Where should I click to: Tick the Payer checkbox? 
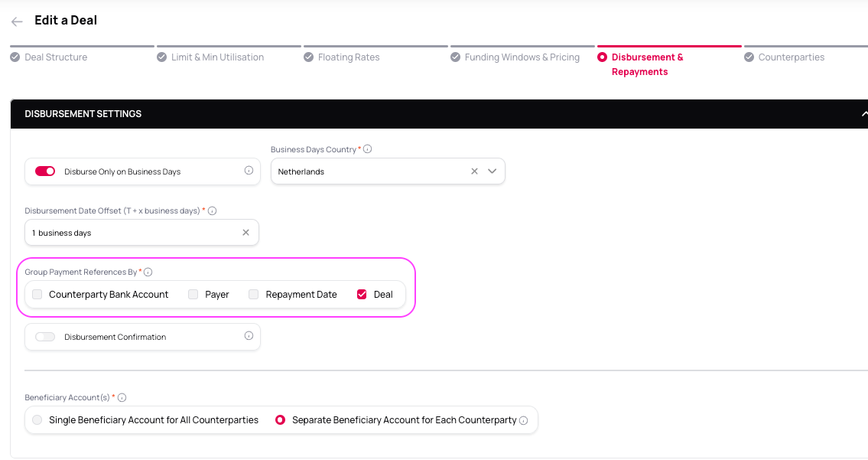pos(193,295)
